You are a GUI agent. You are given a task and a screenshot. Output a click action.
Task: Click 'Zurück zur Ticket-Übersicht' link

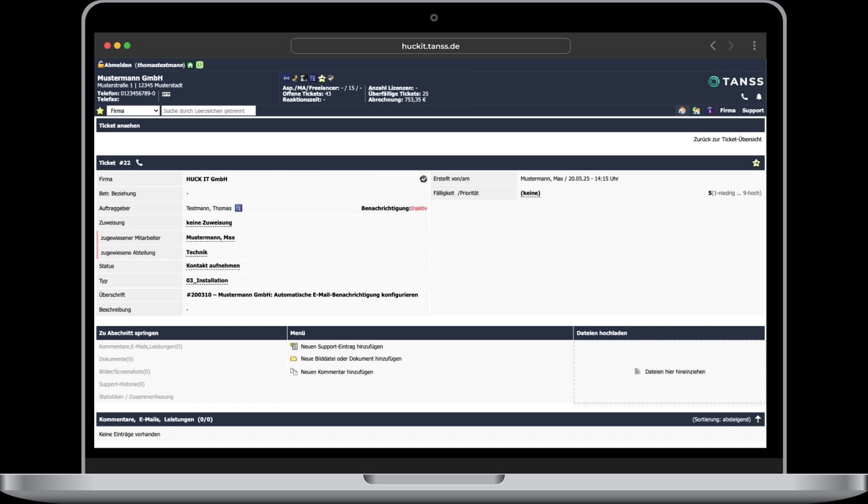(727, 139)
